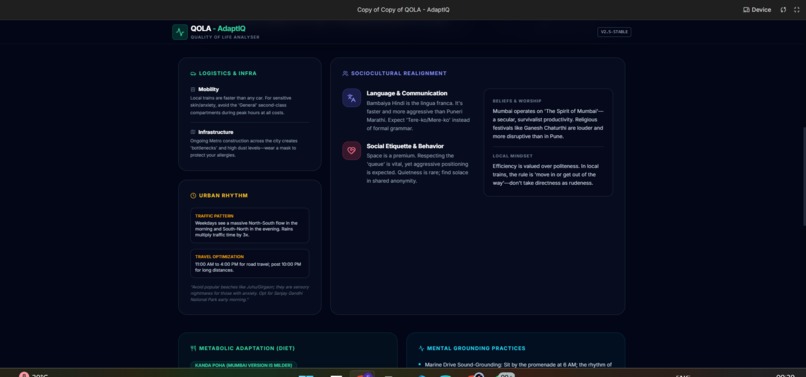
Task: Click the Kanda Poha Mumbai version tag
Action: point(244,365)
